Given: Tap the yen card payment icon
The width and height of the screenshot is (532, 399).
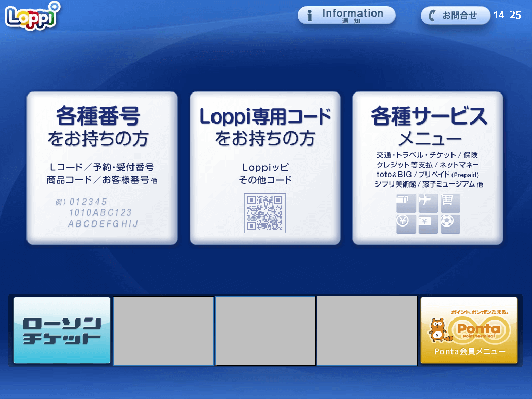Looking at the screenshot, I should point(428,224).
